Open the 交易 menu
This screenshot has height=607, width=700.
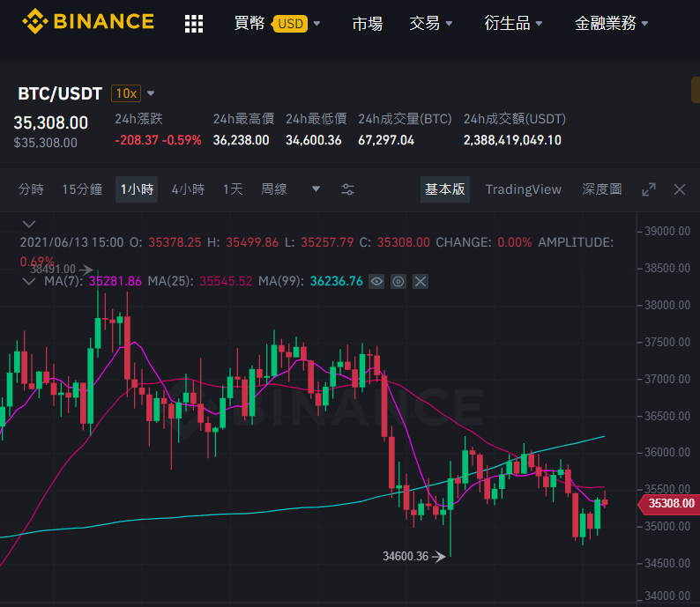[x=431, y=23]
